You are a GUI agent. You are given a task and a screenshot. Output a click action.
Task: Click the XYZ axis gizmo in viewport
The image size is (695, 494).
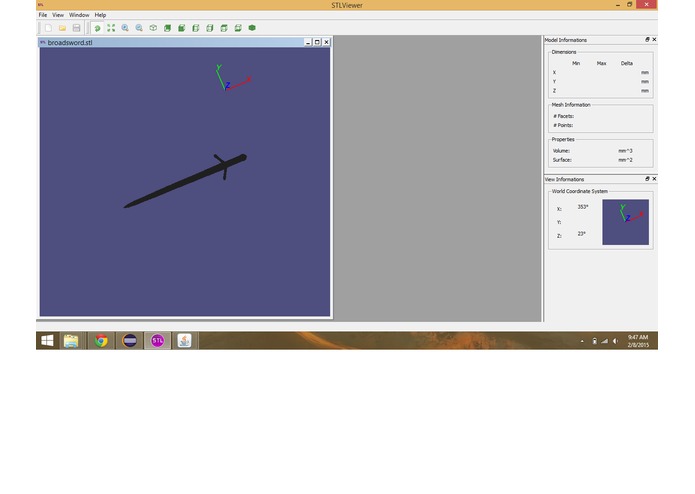233,78
